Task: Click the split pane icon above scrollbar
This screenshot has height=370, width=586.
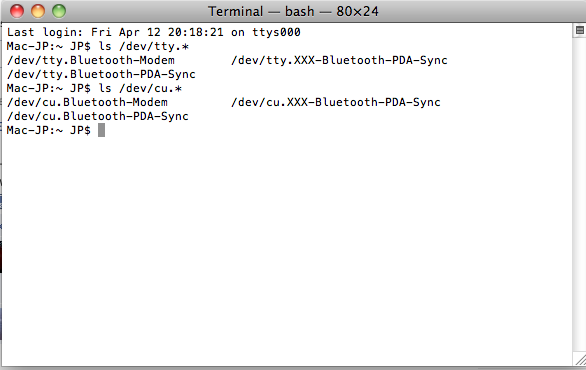Action: pos(580,30)
